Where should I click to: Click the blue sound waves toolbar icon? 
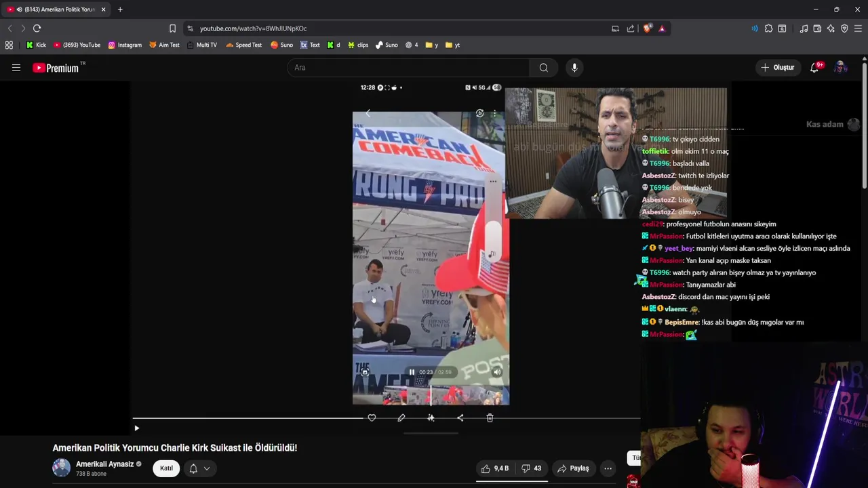click(755, 28)
